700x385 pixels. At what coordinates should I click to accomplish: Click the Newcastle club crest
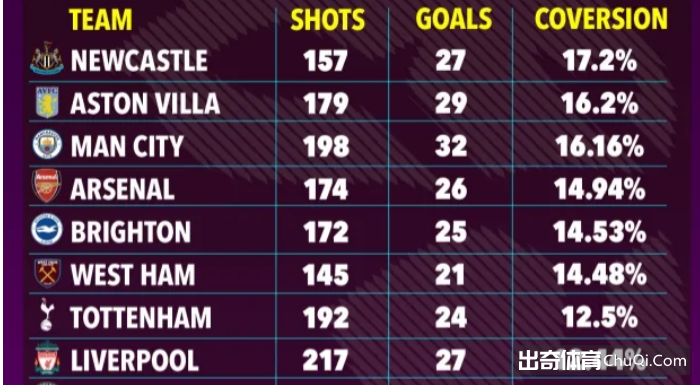click(46, 59)
